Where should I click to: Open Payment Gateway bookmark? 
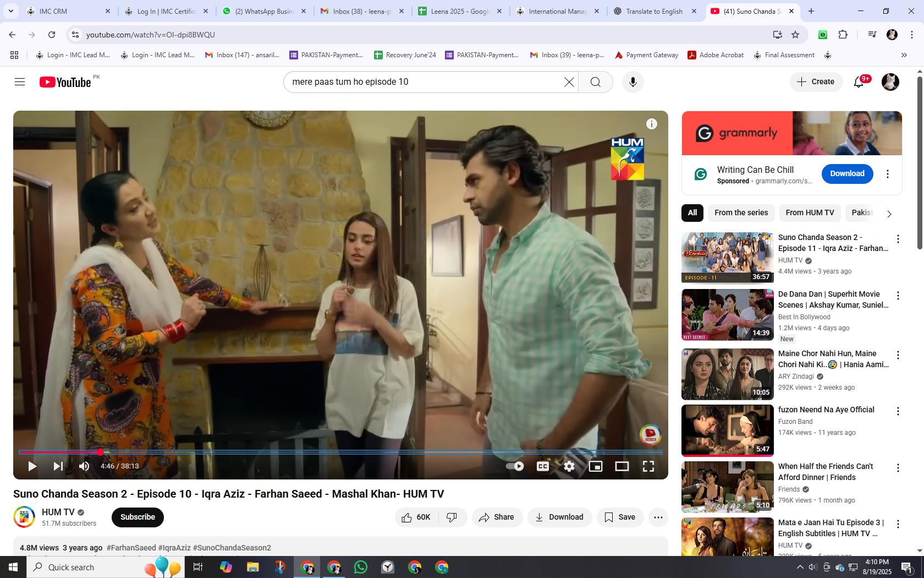[646, 55]
